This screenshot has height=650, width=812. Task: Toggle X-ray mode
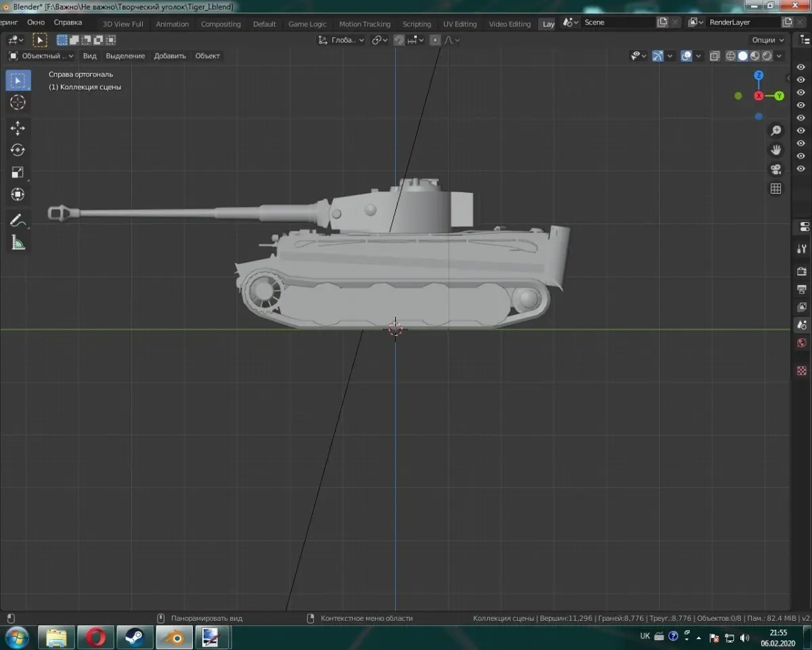pyautogui.click(x=715, y=56)
